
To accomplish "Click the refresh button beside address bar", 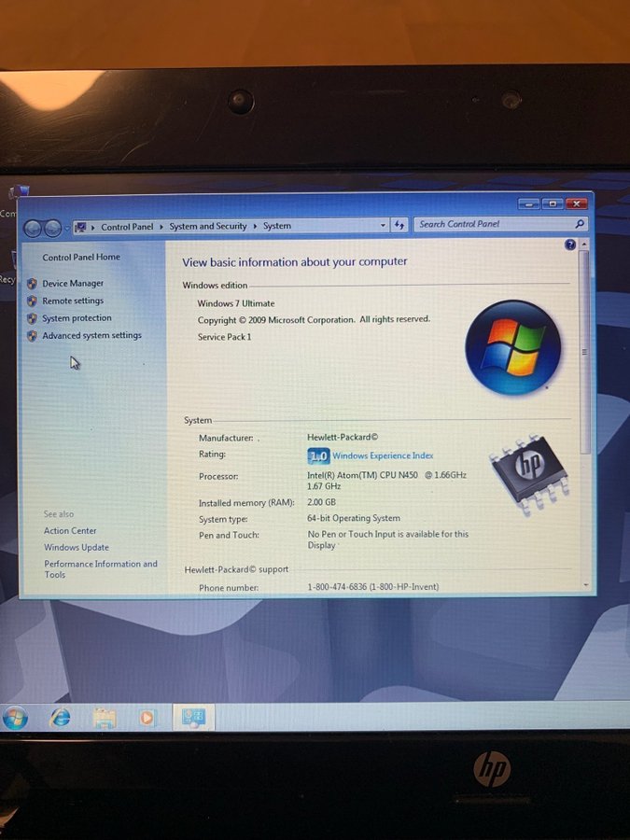I will coord(399,225).
